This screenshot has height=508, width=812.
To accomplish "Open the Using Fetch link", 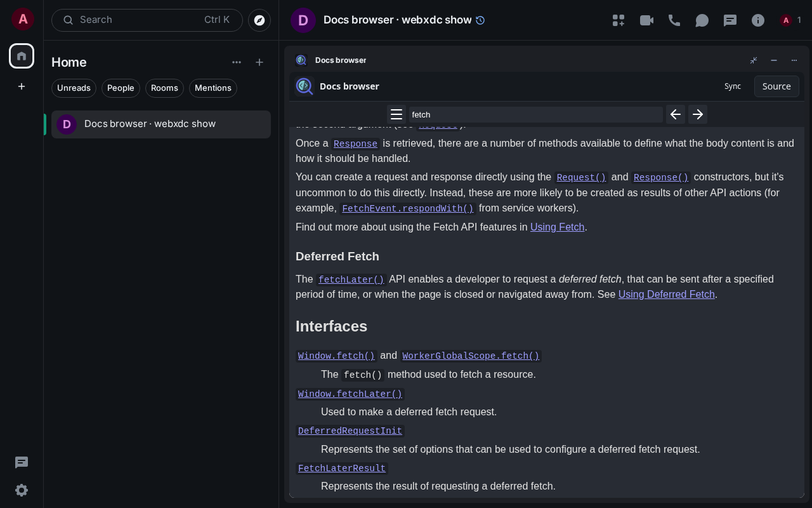I will (x=557, y=227).
